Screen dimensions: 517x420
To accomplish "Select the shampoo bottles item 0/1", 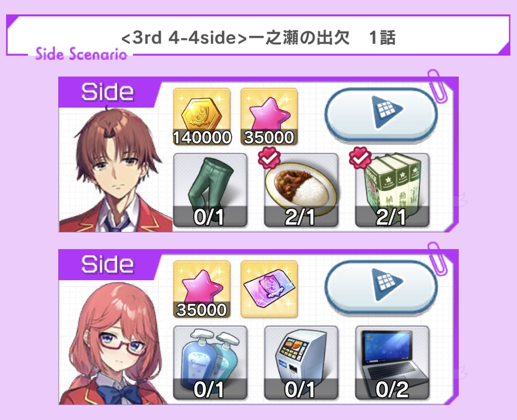I will 210,363.
